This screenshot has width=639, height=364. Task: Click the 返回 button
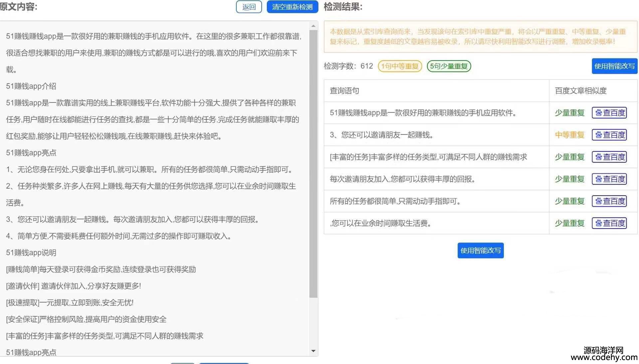tap(249, 7)
